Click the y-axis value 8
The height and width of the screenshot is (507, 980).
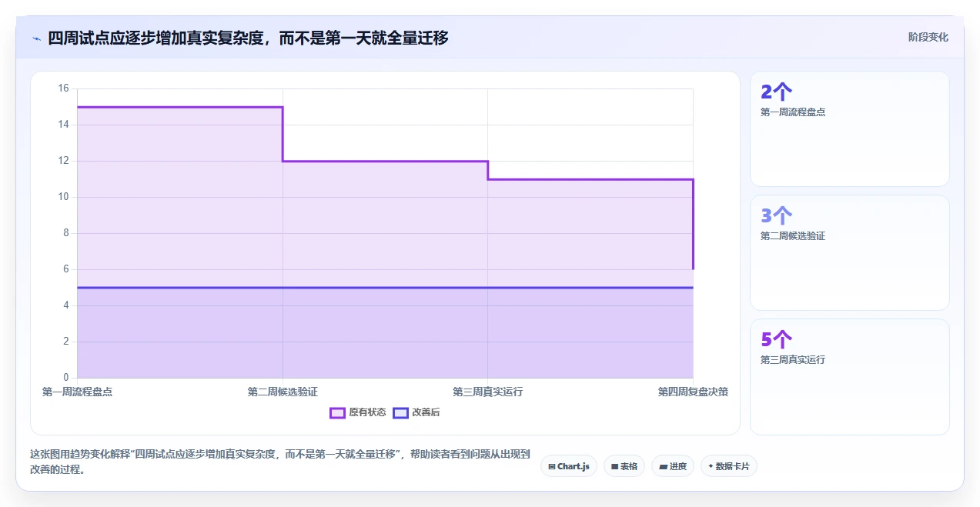pyautogui.click(x=65, y=233)
